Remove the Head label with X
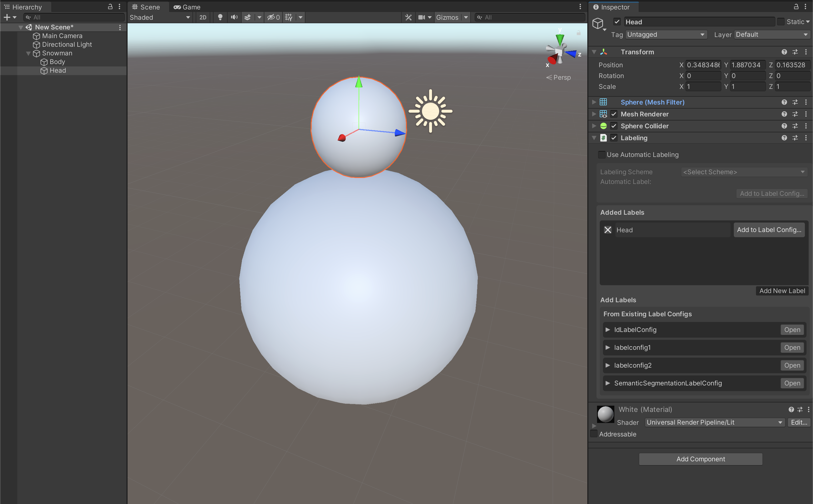 (x=608, y=230)
